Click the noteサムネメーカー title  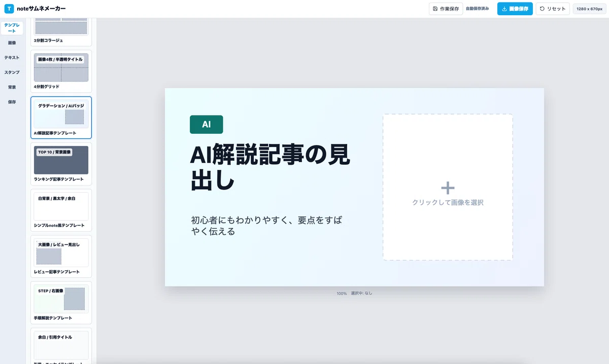(x=41, y=9)
